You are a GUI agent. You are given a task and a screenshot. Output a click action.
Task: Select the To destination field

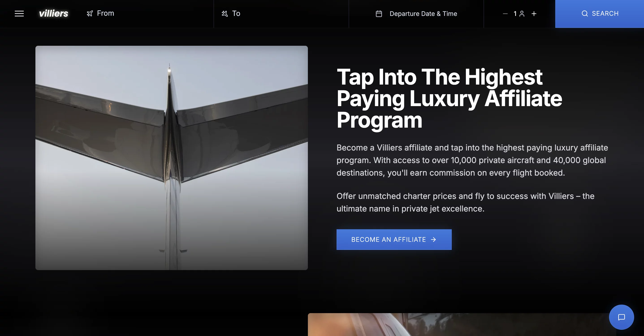tap(281, 13)
